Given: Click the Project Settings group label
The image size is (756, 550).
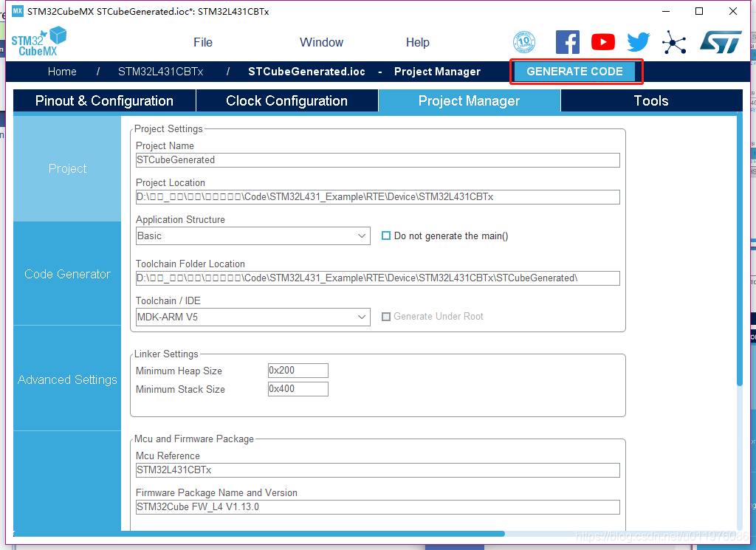Looking at the screenshot, I should pos(168,128).
